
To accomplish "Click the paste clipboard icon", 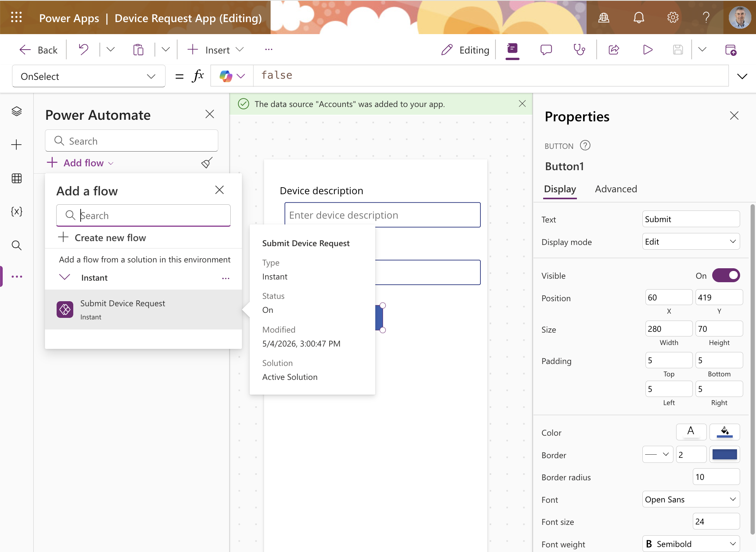I will (x=138, y=50).
